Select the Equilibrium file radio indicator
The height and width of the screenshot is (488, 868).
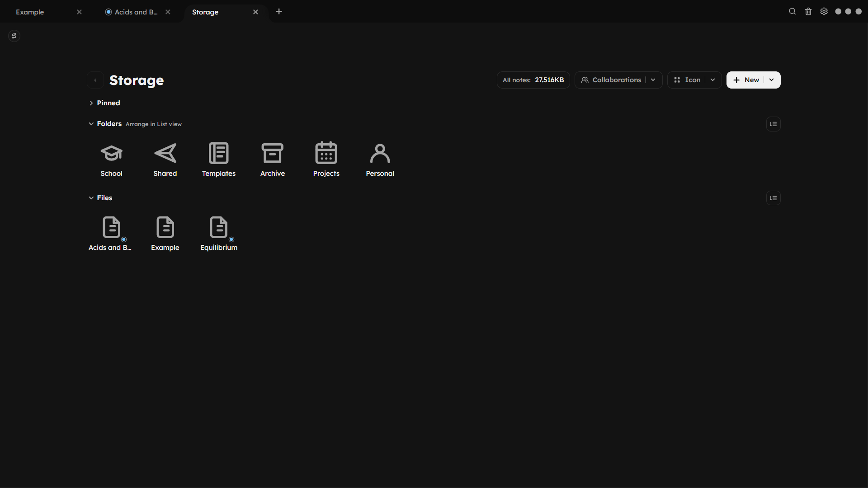pyautogui.click(x=232, y=239)
